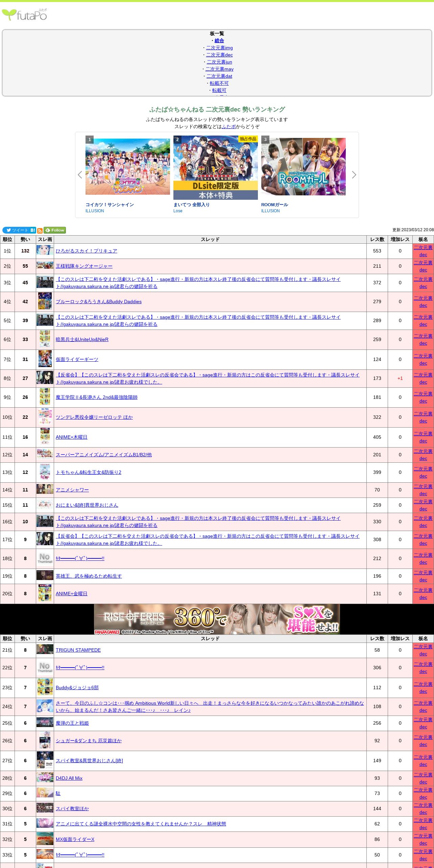Open thread スーパーアニメイズム/アニメイズムB1/B2/他
Screen dimensions: 434x868
click(104, 455)
